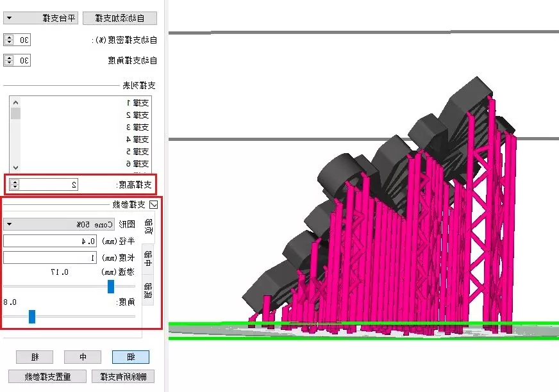Decrease 支撑高度 using the down spinner

(x=15, y=187)
